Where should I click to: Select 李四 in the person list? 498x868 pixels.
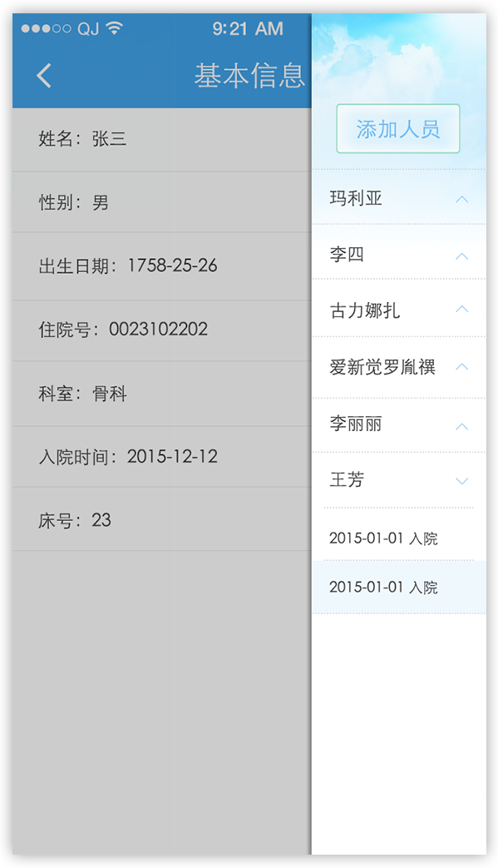(x=348, y=255)
